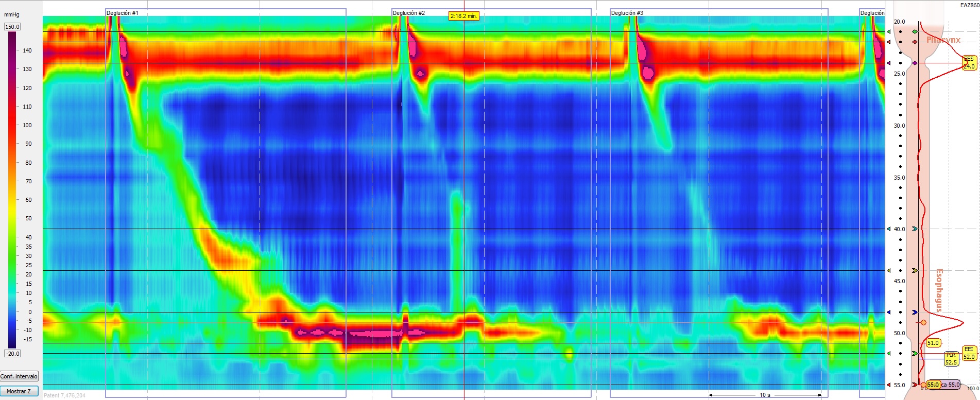This screenshot has height=400, width=980.
Task: Click the red arrow marker at 55.0
Action: pyautogui.click(x=915, y=385)
